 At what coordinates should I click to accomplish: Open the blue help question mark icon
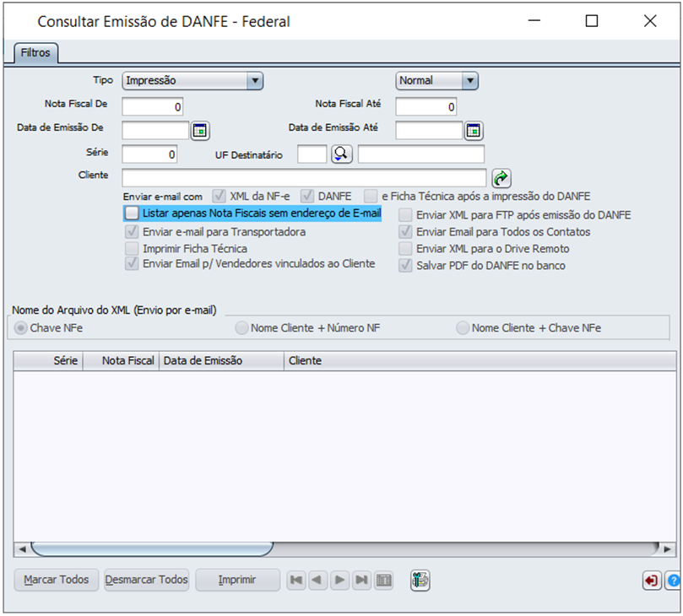pos(673,581)
